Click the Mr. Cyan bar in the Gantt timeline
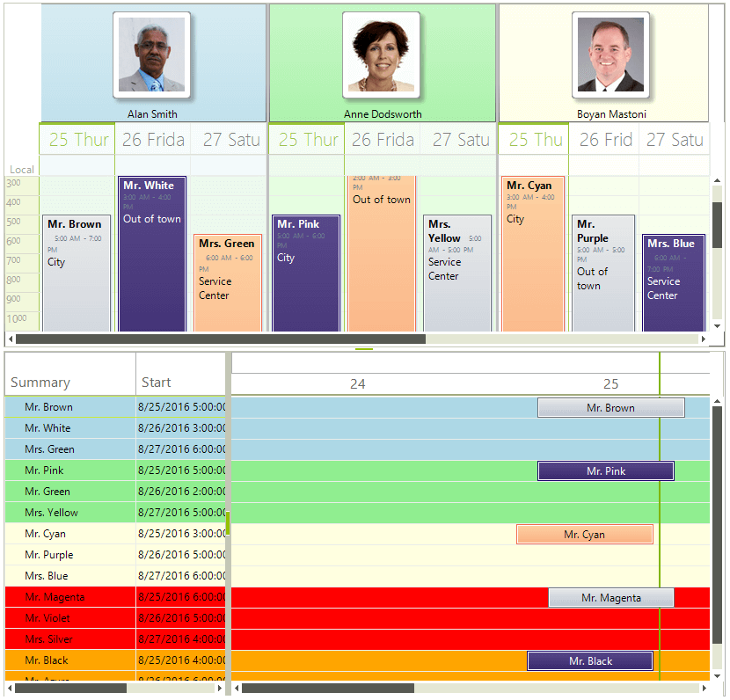This screenshot has width=730, height=700. 584,534
